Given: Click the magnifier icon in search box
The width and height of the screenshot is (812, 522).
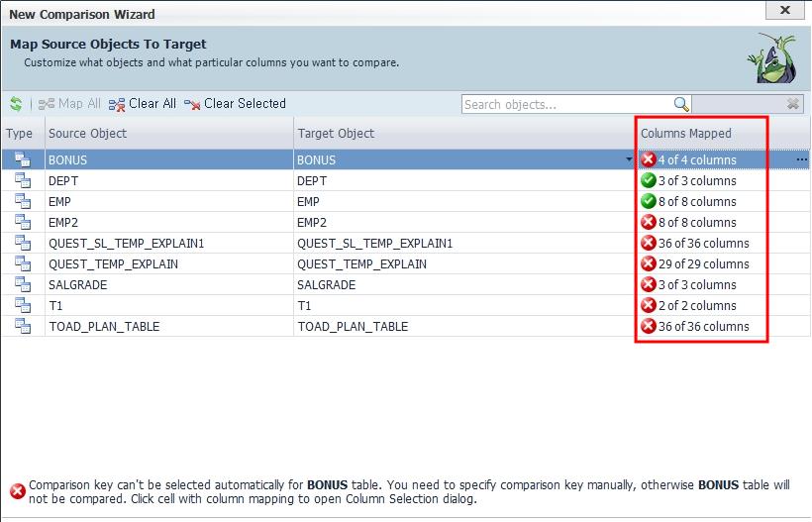Looking at the screenshot, I should coord(680,104).
